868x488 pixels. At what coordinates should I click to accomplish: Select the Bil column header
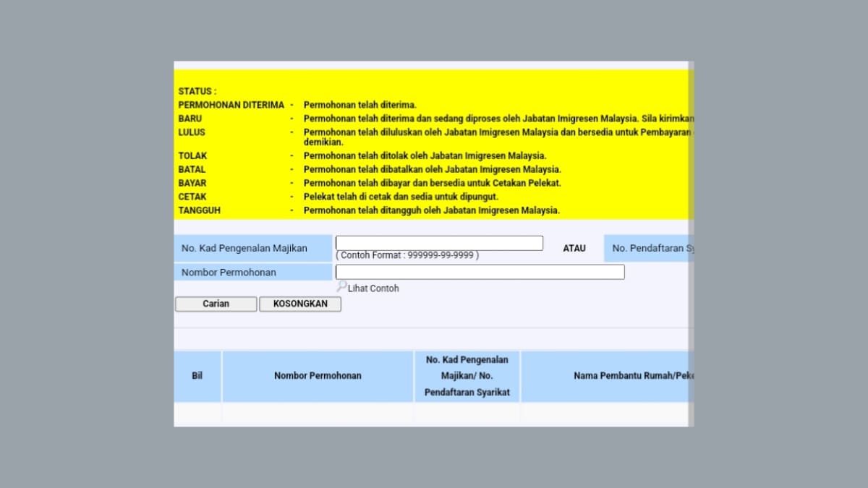[x=197, y=376]
